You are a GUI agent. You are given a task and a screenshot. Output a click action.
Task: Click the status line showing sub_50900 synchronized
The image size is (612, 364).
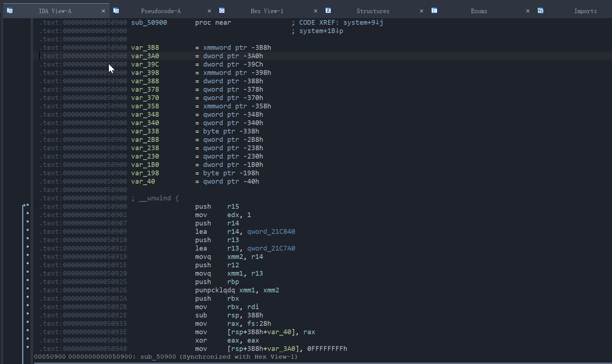point(166,357)
